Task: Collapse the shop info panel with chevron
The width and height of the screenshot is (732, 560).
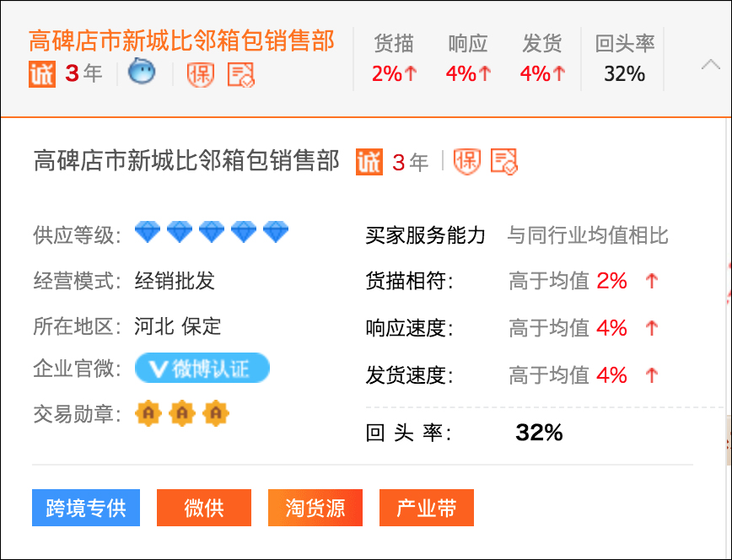Action: click(x=711, y=64)
